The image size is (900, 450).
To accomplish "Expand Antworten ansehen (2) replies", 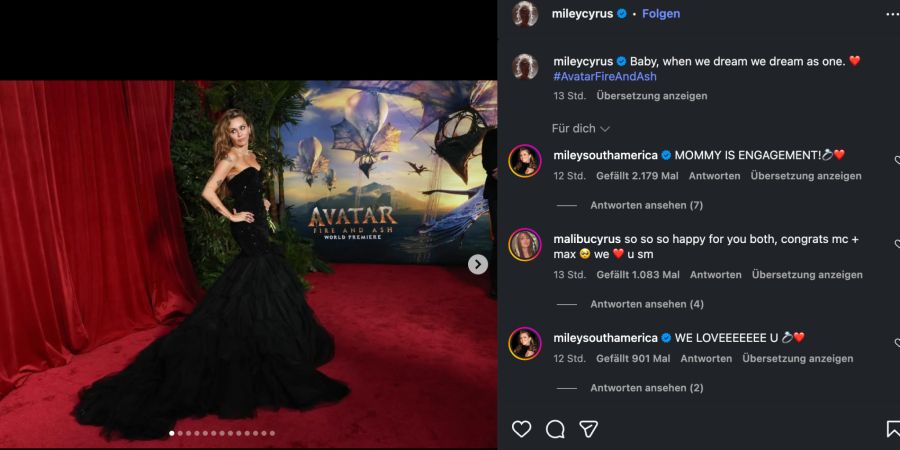I will point(646,387).
